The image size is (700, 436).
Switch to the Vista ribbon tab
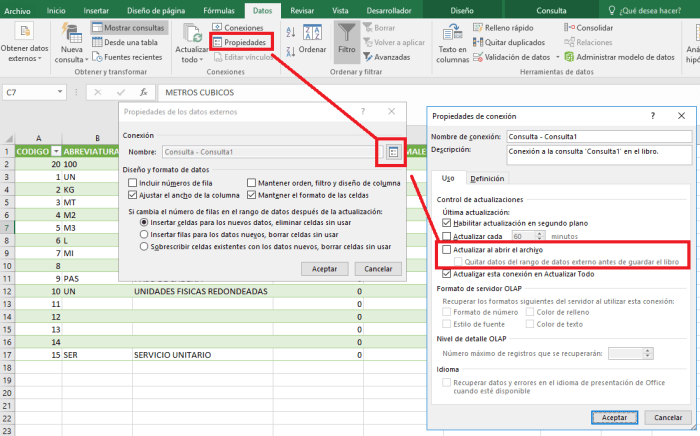pyautogui.click(x=340, y=10)
